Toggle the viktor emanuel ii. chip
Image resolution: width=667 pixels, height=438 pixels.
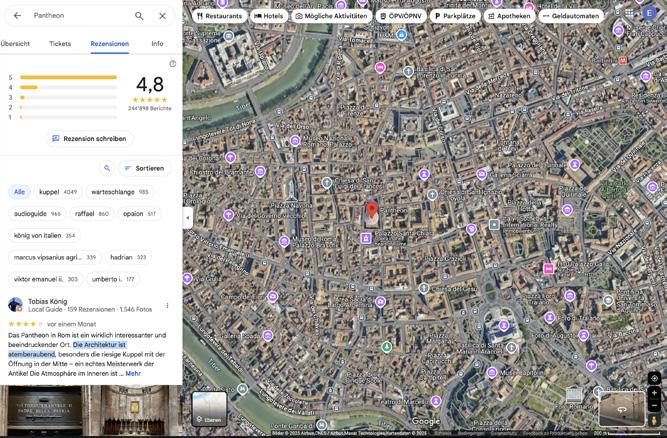coord(46,279)
